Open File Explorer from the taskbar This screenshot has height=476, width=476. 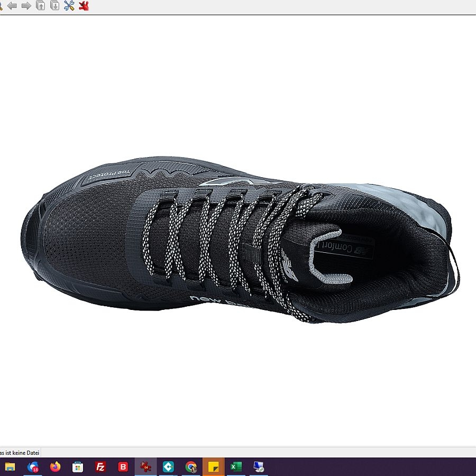(10, 466)
